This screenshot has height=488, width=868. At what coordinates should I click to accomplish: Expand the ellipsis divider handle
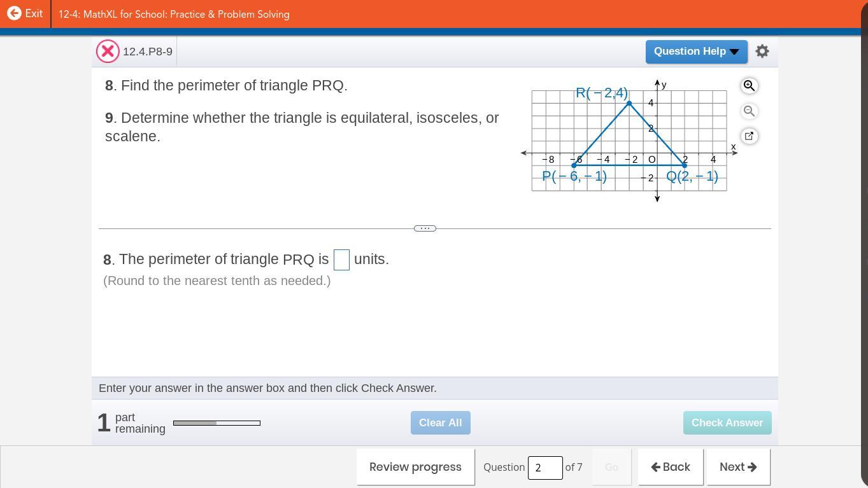425,228
